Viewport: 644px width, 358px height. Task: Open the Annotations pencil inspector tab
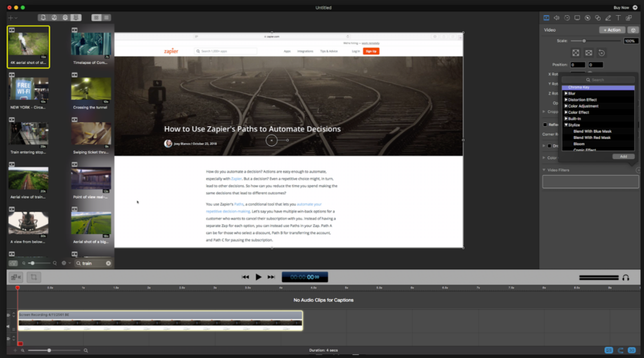click(x=608, y=18)
